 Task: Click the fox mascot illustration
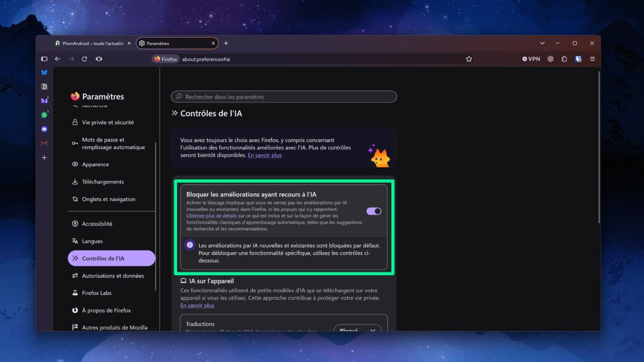coord(379,156)
